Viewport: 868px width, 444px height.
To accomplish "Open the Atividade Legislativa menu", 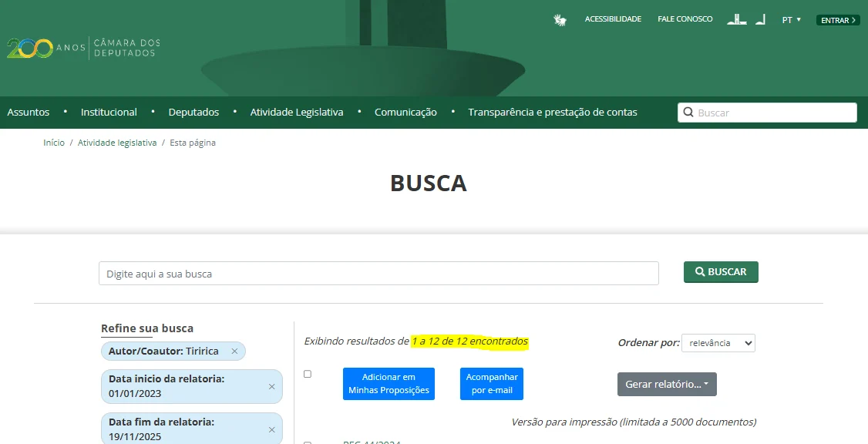I will (297, 113).
